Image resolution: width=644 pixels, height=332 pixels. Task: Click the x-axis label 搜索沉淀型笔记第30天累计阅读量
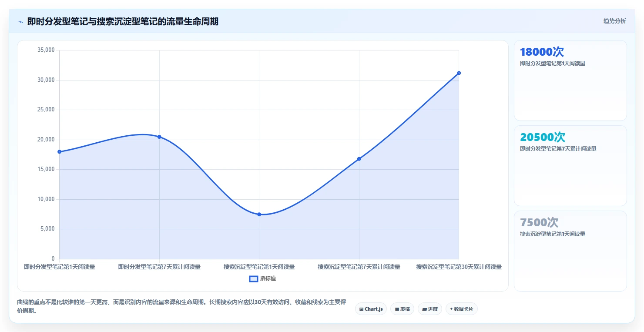[459, 267]
